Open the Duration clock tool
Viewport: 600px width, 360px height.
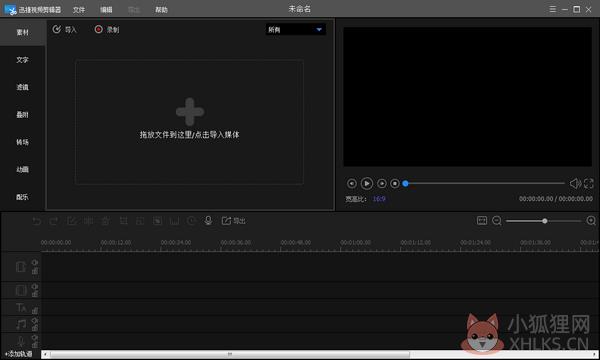(x=191, y=221)
